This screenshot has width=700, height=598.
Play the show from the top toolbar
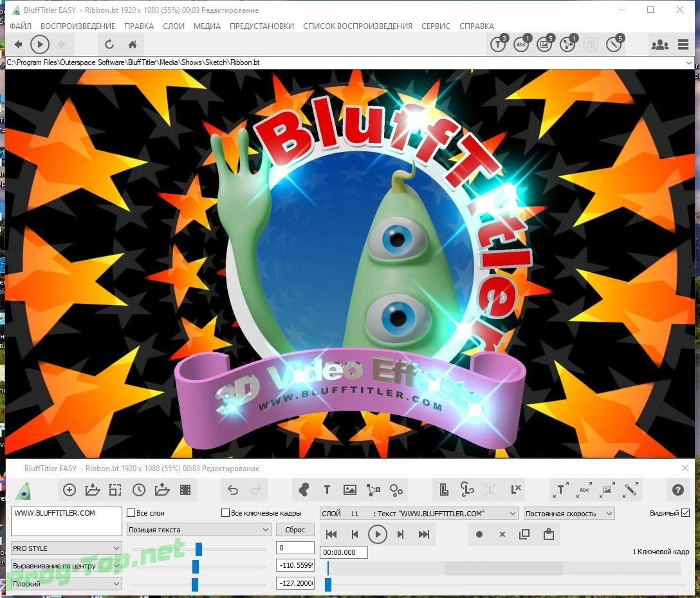pyautogui.click(x=40, y=44)
